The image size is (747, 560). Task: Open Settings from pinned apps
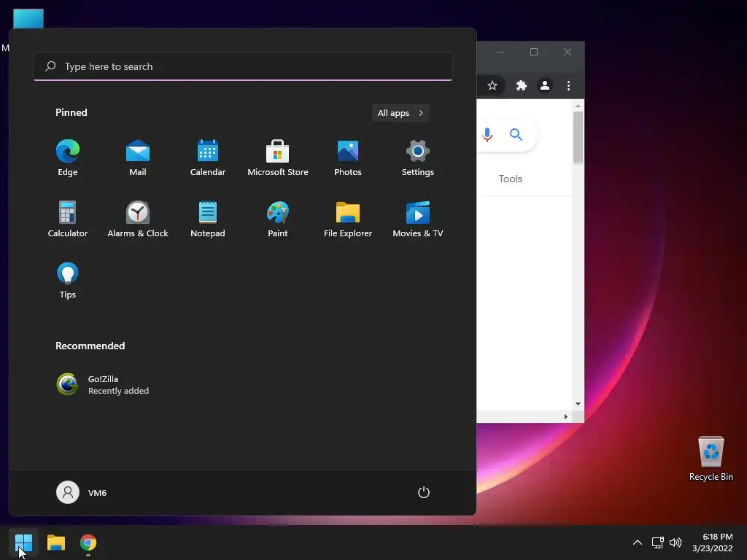pyautogui.click(x=418, y=158)
